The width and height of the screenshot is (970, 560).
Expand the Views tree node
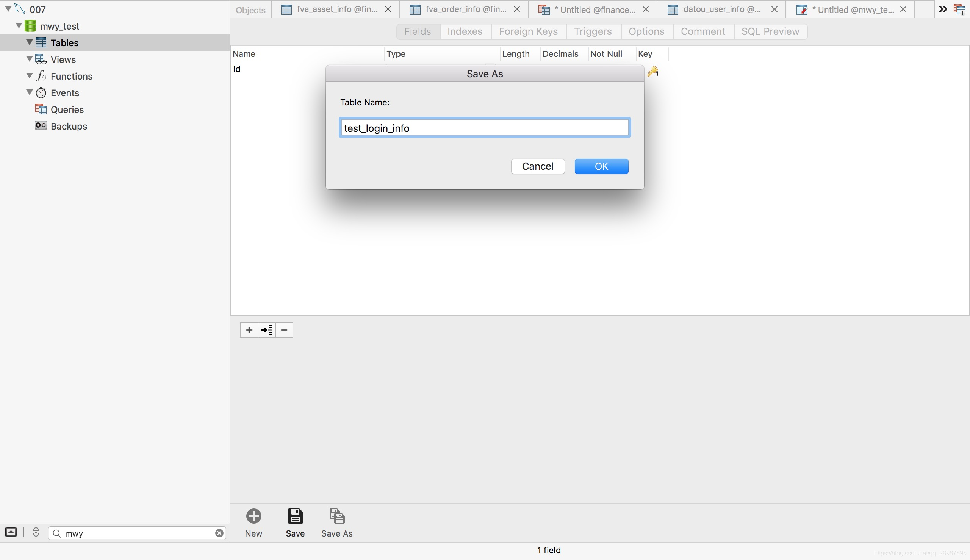tap(29, 59)
